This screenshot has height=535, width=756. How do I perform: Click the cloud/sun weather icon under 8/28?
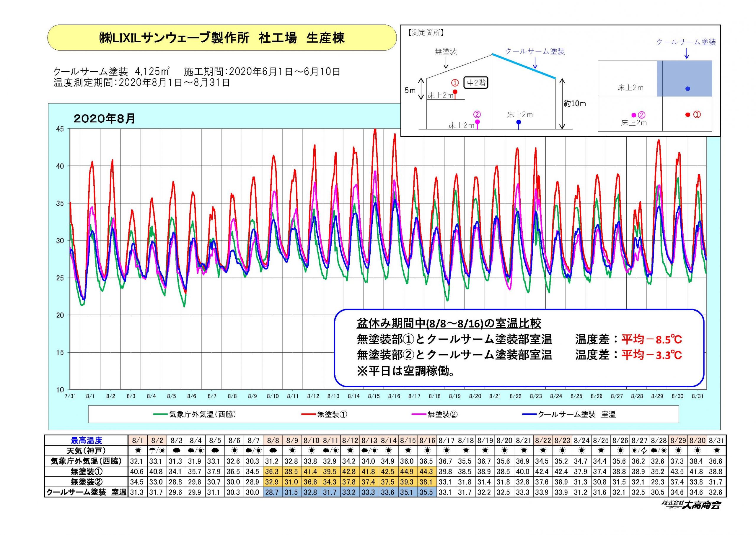(659, 450)
